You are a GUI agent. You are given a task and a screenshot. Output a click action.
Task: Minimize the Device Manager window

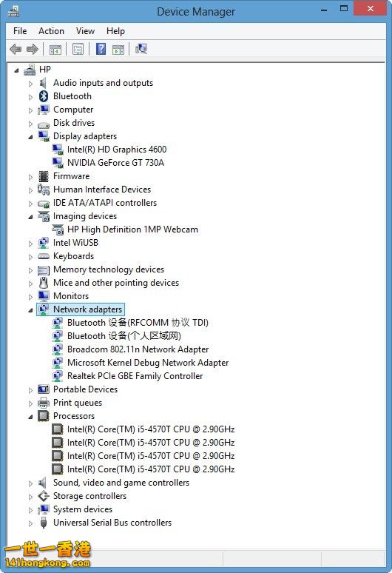[324, 10]
